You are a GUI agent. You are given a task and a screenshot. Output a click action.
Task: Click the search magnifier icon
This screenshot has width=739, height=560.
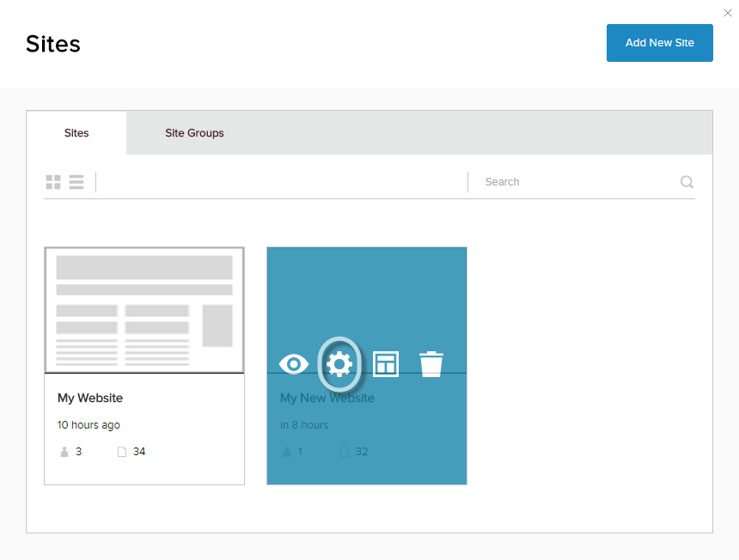tap(687, 182)
